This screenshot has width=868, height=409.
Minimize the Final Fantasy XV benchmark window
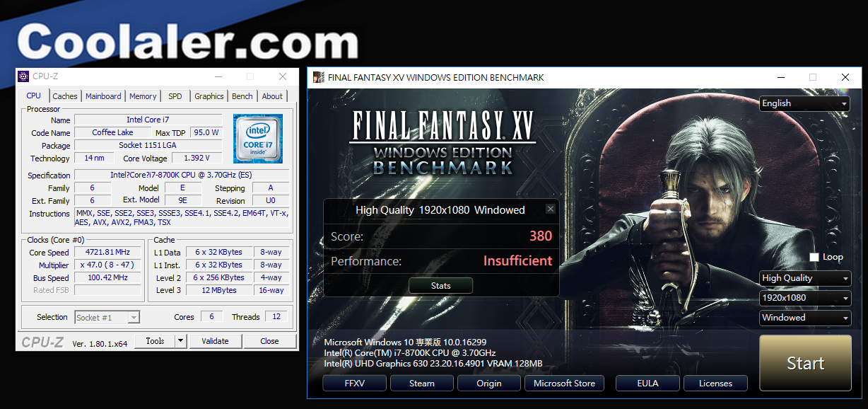pyautogui.click(x=780, y=77)
